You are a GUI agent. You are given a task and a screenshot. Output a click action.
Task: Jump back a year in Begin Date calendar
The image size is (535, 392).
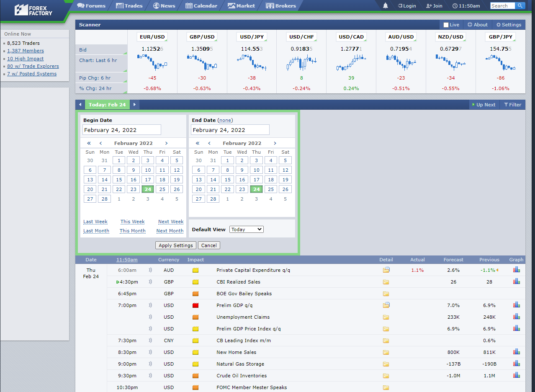(x=89, y=143)
